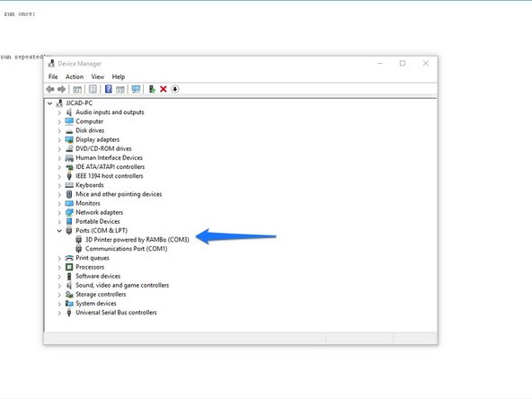Screen dimensions: 532x399
Task: Select Sound, video and game controllers label
Action: click(x=122, y=286)
